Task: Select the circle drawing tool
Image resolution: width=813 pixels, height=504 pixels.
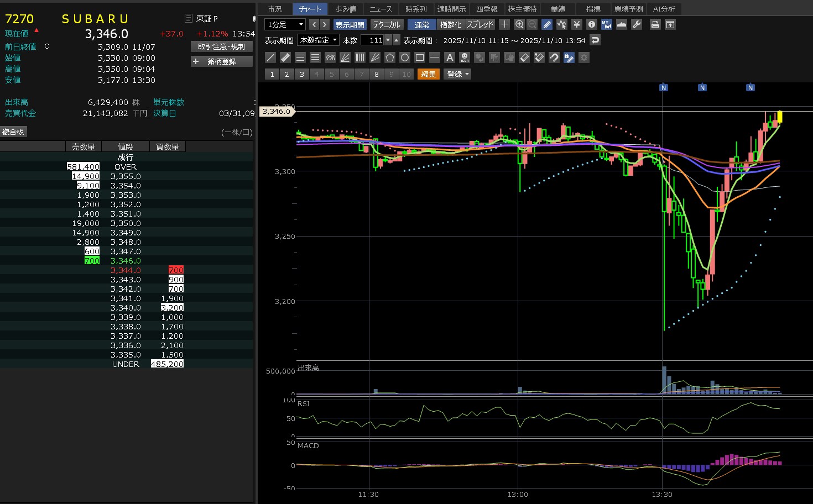Action: [x=405, y=57]
